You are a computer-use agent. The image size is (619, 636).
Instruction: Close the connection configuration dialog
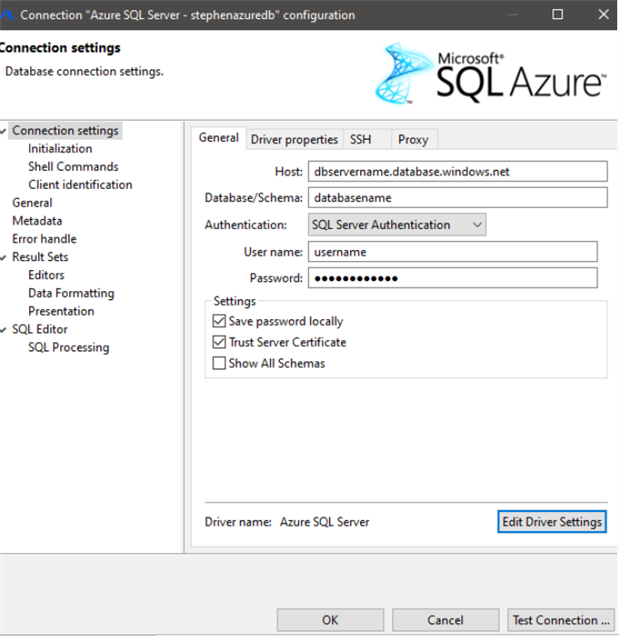604,15
